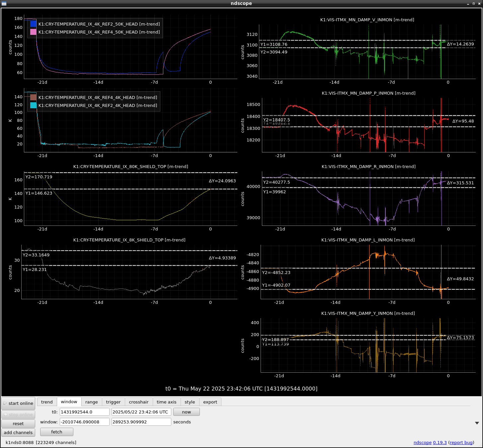Click Y2=170.719 cursor label
Viewport: 483px width, 448px height.
[x=39, y=177]
